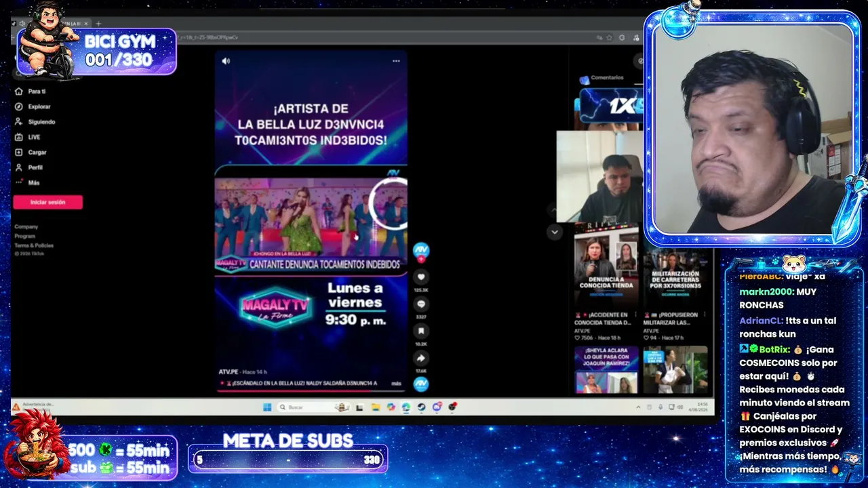Show hidden system tray icons

tap(638, 407)
